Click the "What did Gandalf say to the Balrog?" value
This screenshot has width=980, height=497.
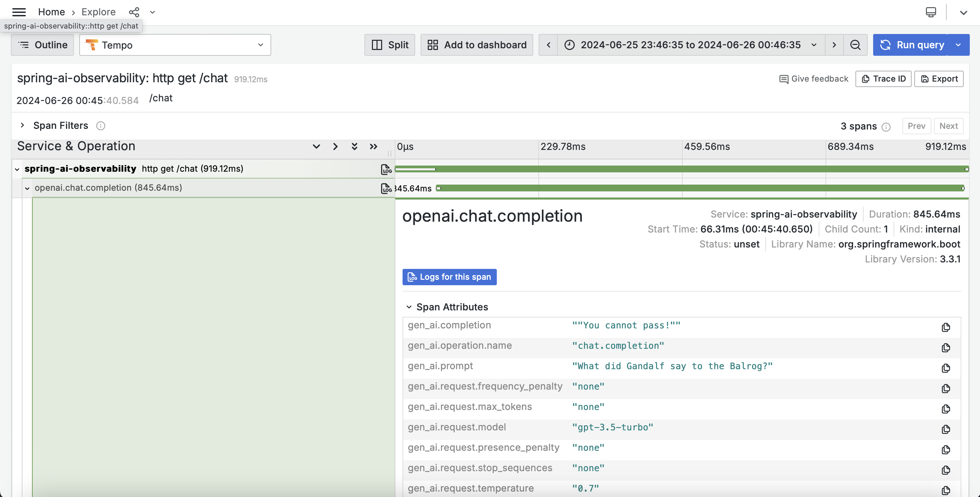point(672,366)
